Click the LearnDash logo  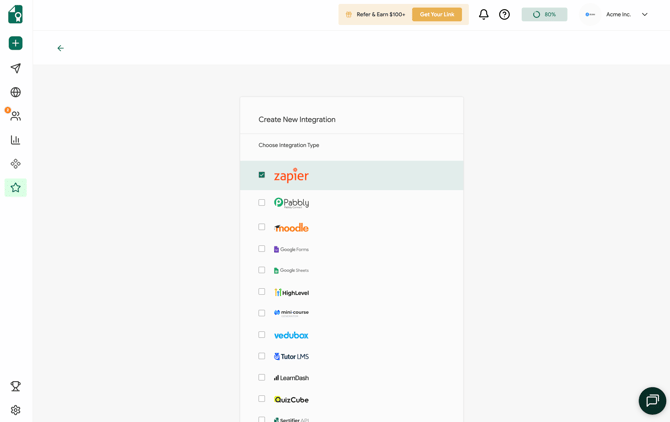tap(291, 378)
